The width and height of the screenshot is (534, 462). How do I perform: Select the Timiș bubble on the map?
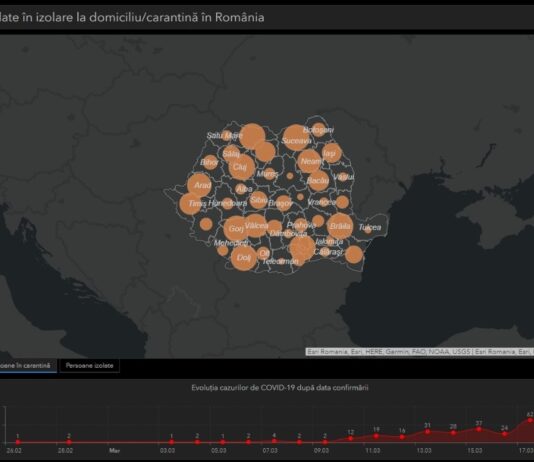(190, 204)
